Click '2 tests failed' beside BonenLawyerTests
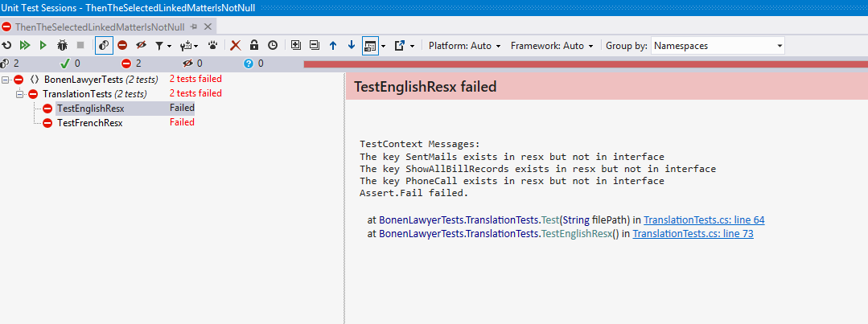 tap(195, 79)
